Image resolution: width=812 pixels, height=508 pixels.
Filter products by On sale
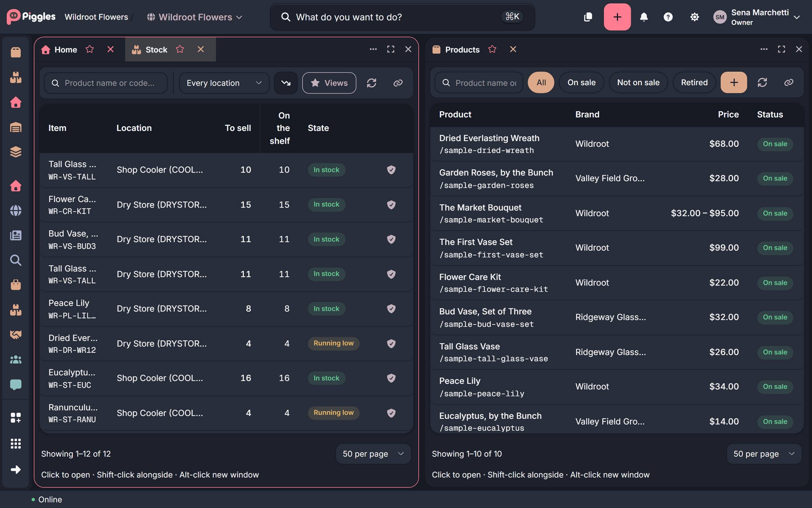point(581,82)
